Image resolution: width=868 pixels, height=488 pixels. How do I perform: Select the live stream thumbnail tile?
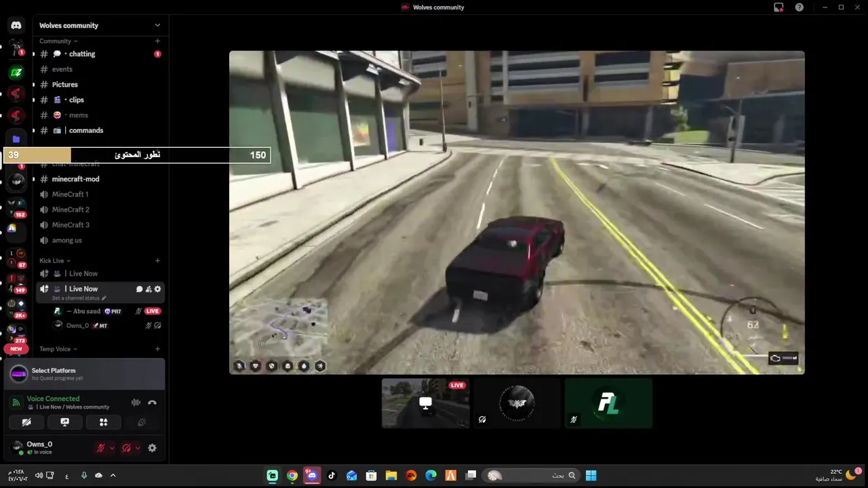pos(425,403)
